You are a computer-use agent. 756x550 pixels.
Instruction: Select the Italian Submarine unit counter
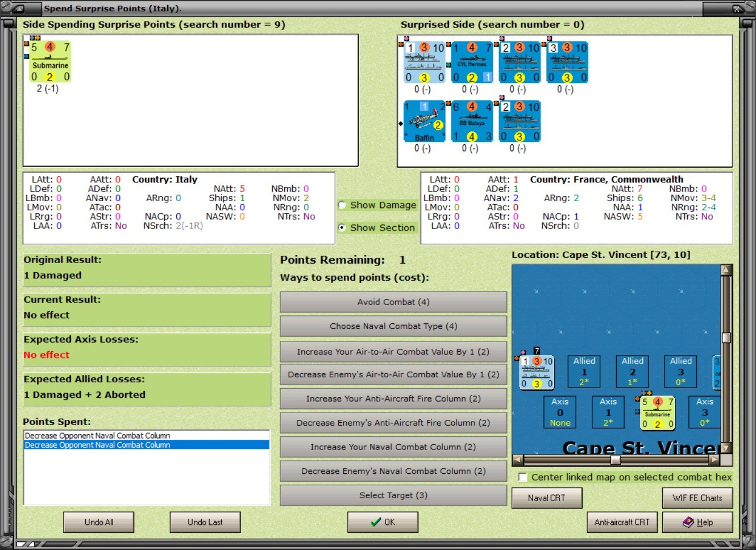(x=50, y=62)
